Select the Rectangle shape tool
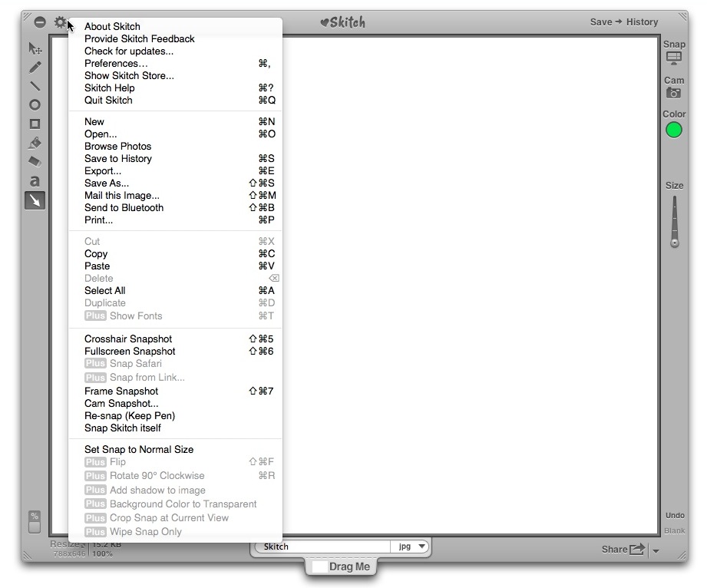The image size is (707, 588). point(35,124)
